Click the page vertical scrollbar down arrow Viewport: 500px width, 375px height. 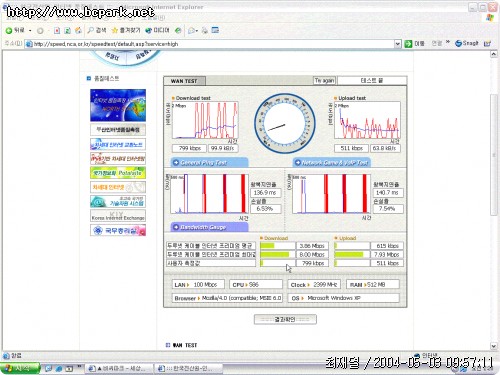click(x=494, y=346)
